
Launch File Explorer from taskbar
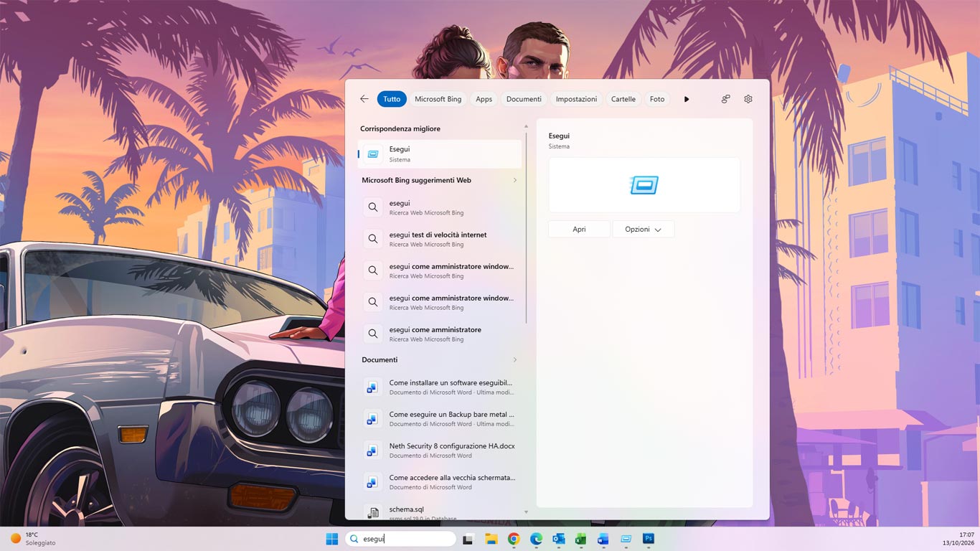click(491, 539)
